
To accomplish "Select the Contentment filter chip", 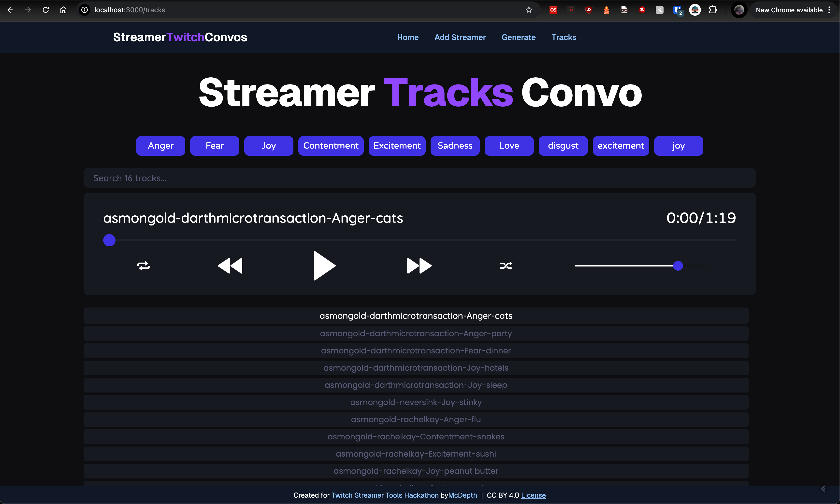I will pos(331,146).
